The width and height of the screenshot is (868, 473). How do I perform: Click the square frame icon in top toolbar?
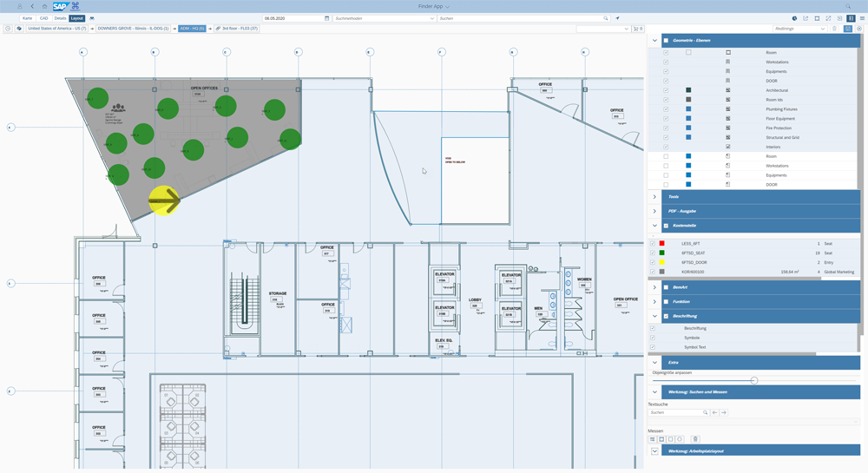(x=817, y=18)
